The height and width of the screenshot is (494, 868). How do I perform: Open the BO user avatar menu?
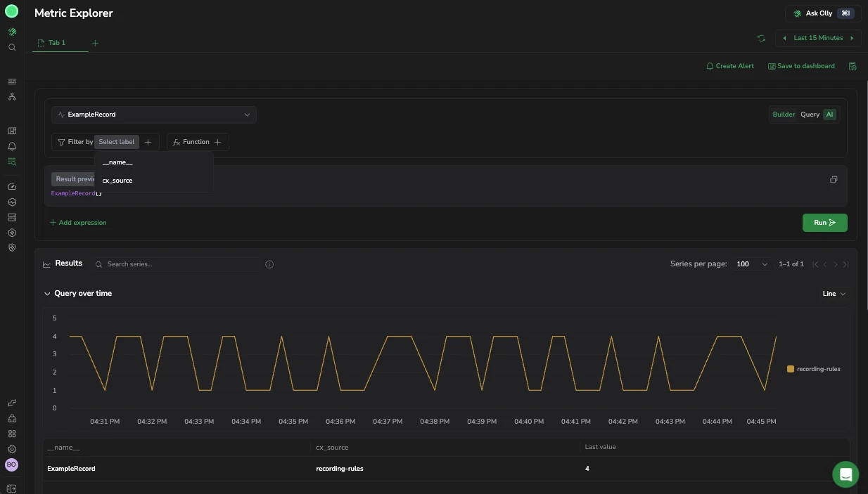pyautogui.click(x=12, y=464)
